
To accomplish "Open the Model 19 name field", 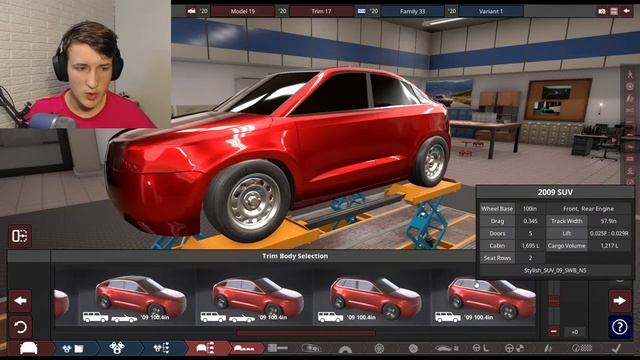I will tap(242, 11).
